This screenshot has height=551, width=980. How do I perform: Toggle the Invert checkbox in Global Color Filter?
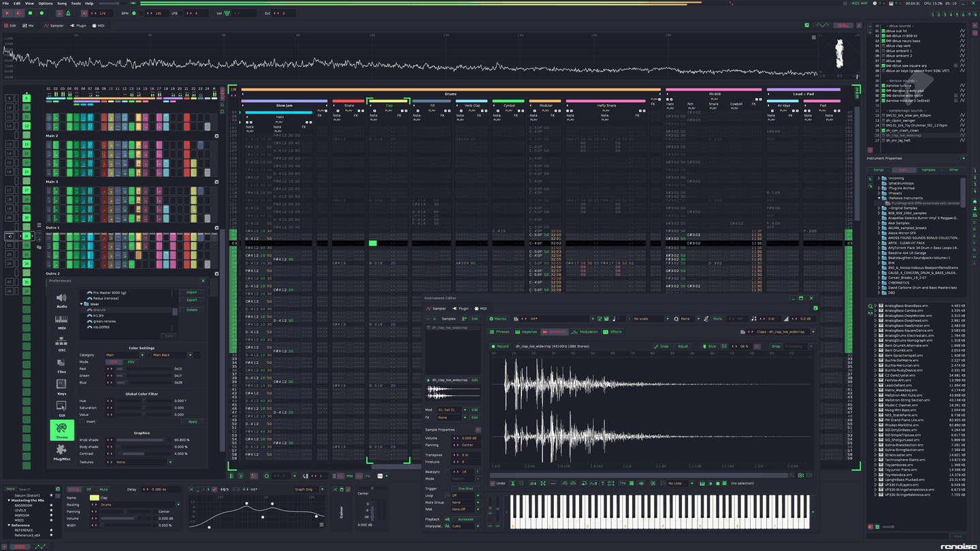[x=82, y=422]
